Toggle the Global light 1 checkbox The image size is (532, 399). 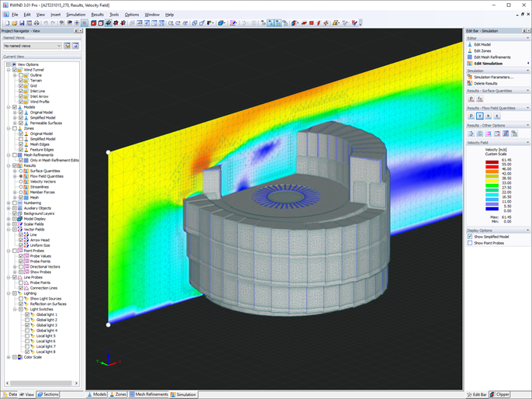point(27,315)
